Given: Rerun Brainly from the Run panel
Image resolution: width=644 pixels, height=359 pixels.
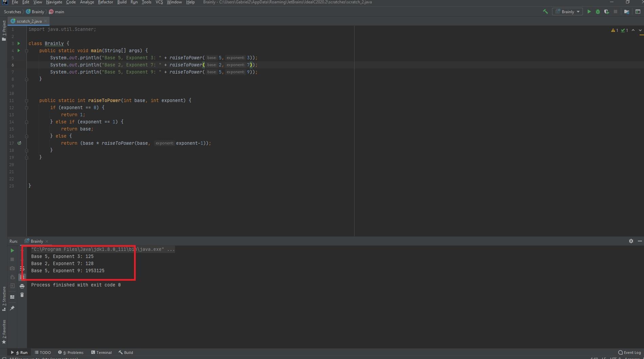Looking at the screenshot, I should [12, 251].
